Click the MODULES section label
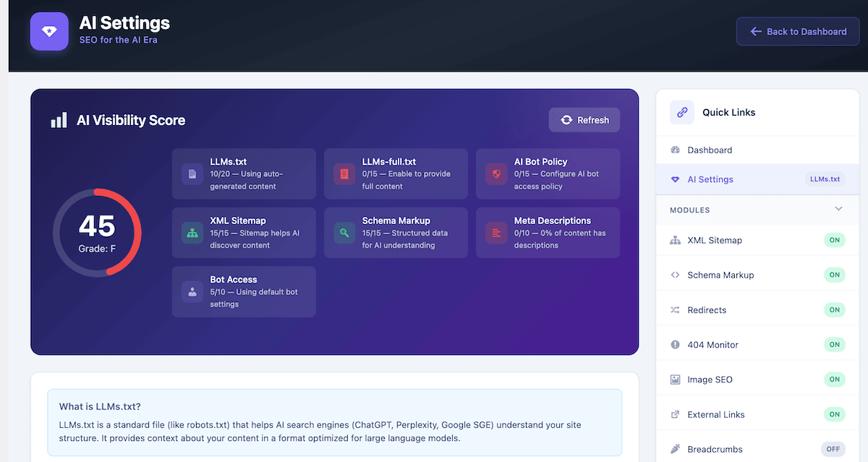This screenshot has width=868, height=462. coord(690,210)
